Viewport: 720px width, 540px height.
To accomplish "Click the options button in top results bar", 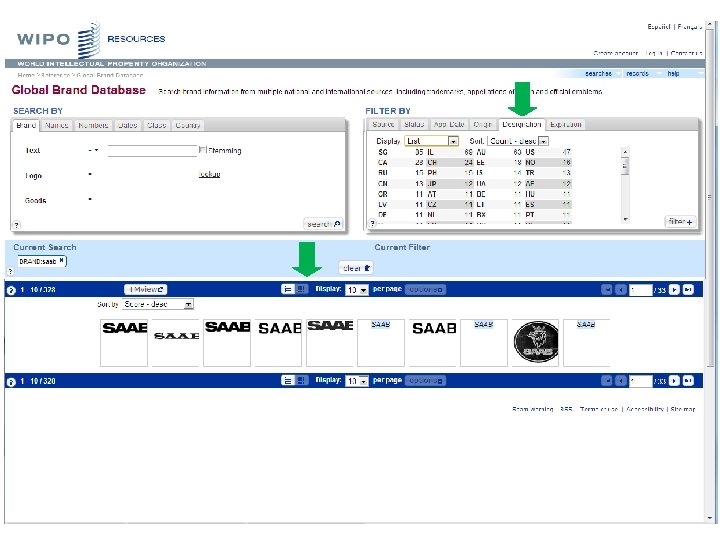I will [425, 290].
